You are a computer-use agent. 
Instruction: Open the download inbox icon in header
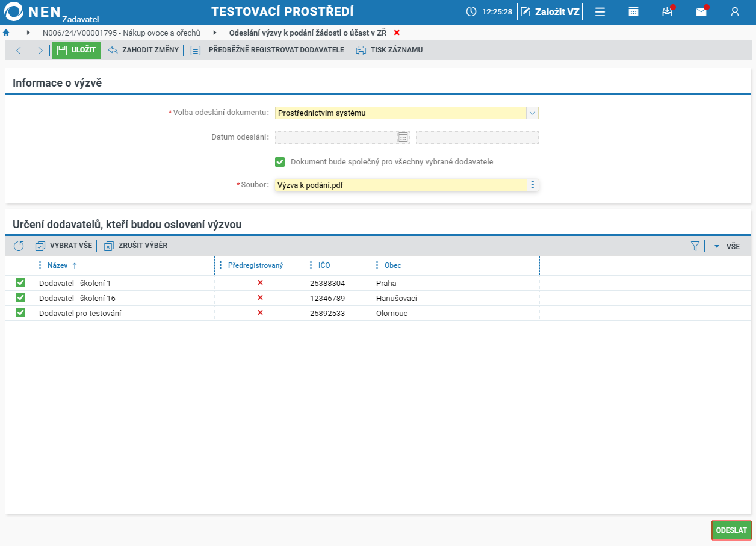[668, 11]
